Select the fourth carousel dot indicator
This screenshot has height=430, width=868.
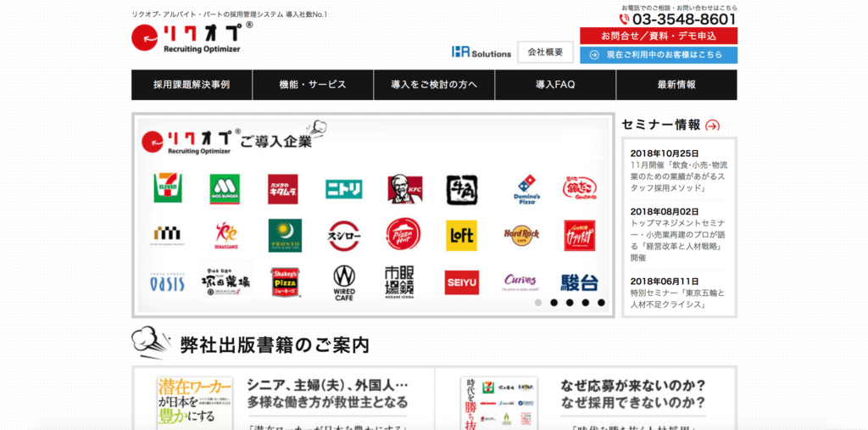pyautogui.click(x=585, y=303)
